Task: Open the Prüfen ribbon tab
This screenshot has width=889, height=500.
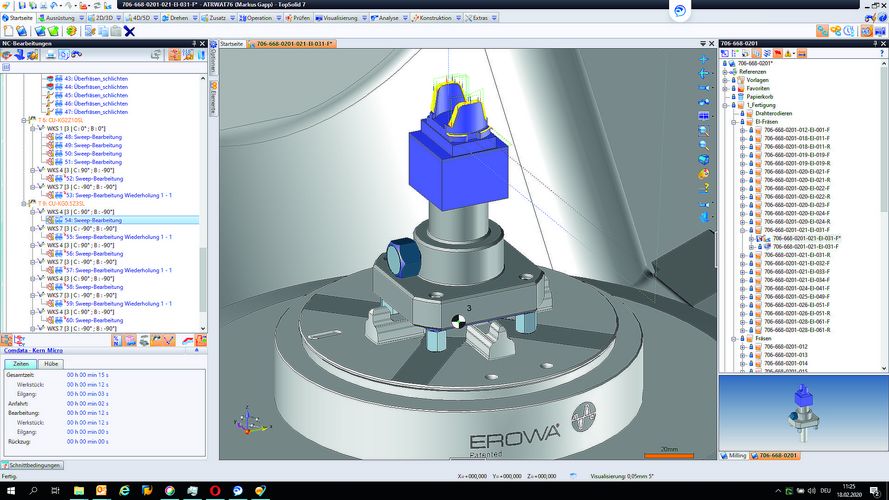Action: click(298, 18)
